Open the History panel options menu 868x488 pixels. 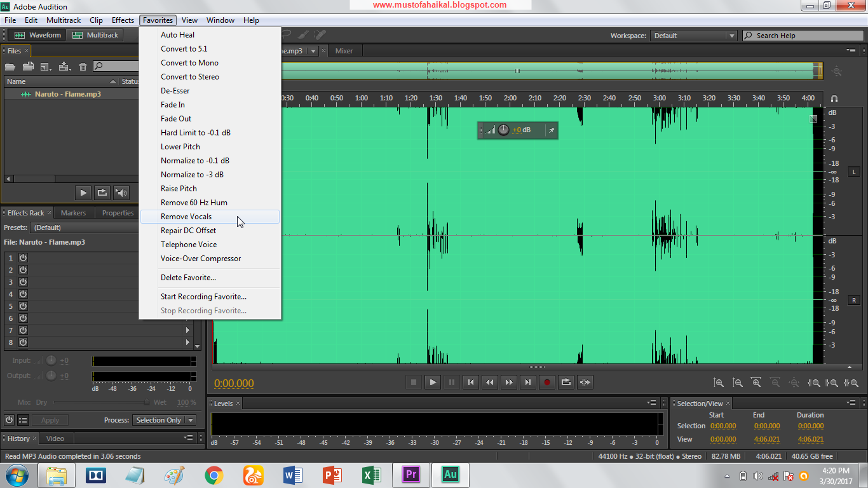(x=189, y=438)
